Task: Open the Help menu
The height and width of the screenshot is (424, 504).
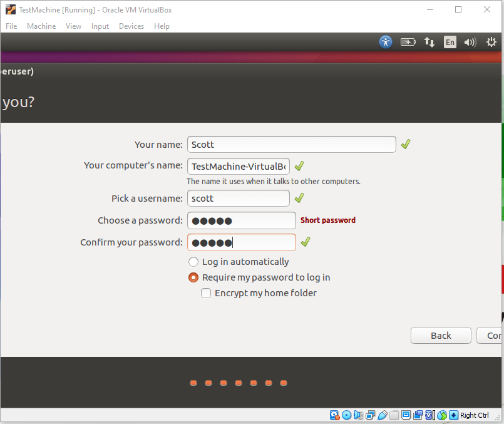Action: point(162,26)
